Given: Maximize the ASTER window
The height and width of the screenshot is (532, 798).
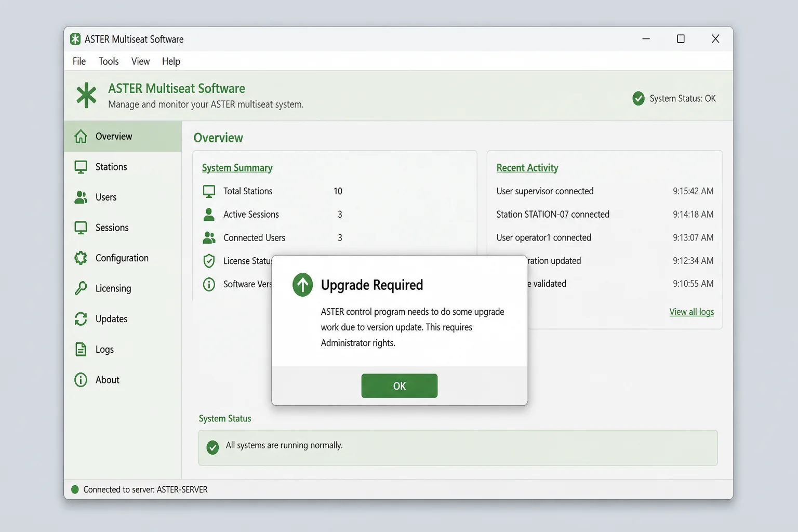Looking at the screenshot, I should tap(681, 39).
